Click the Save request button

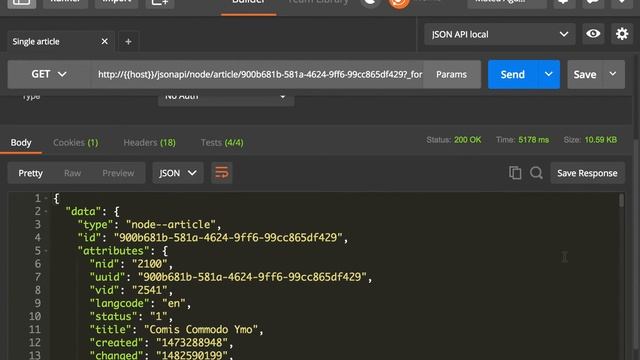point(585,74)
